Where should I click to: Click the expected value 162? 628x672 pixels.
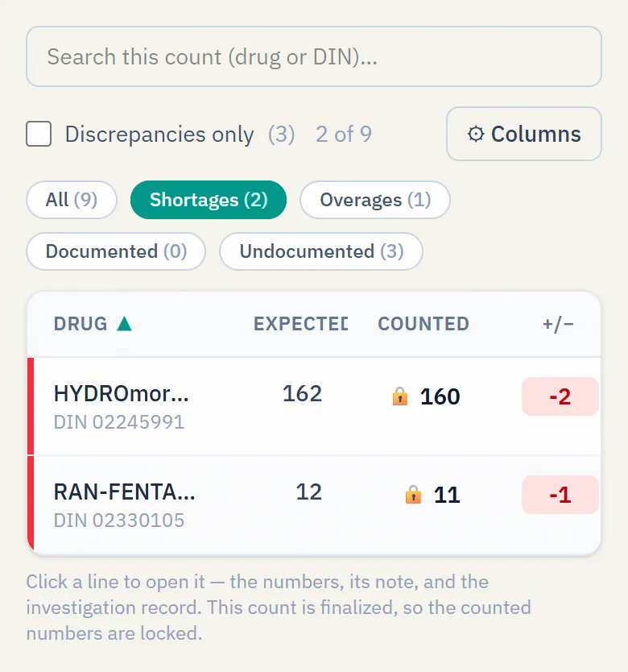click(302, 393)
